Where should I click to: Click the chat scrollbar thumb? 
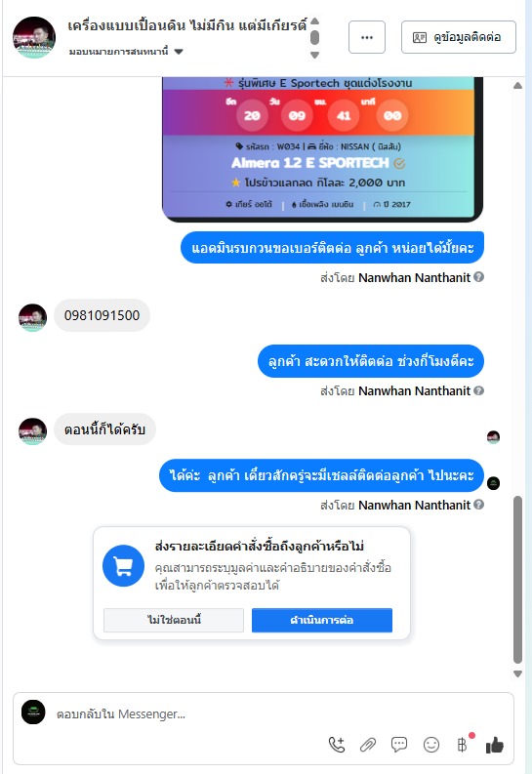click(x=517, y=580)
